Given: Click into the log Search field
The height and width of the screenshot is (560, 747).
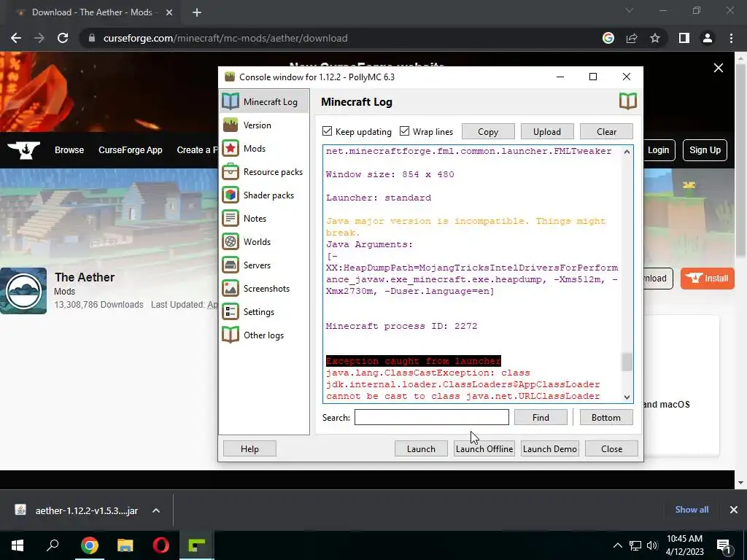Looking at the screenshot, I should pyautogui.click(x=432, y=417).
